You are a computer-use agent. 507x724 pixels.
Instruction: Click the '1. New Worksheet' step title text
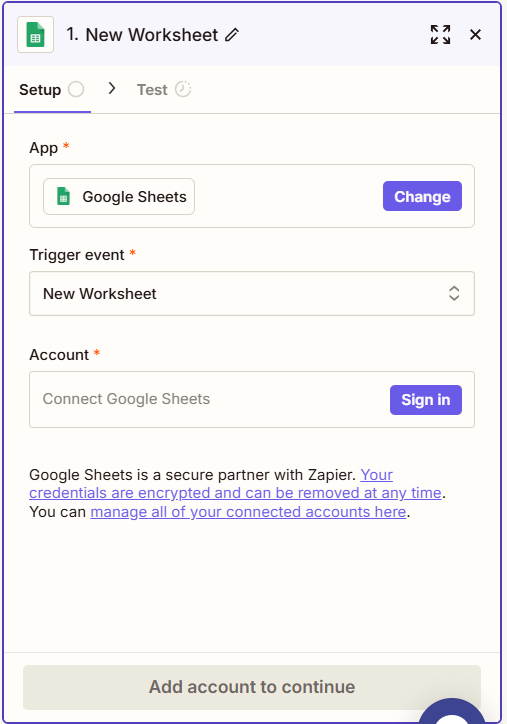(142, 35)
